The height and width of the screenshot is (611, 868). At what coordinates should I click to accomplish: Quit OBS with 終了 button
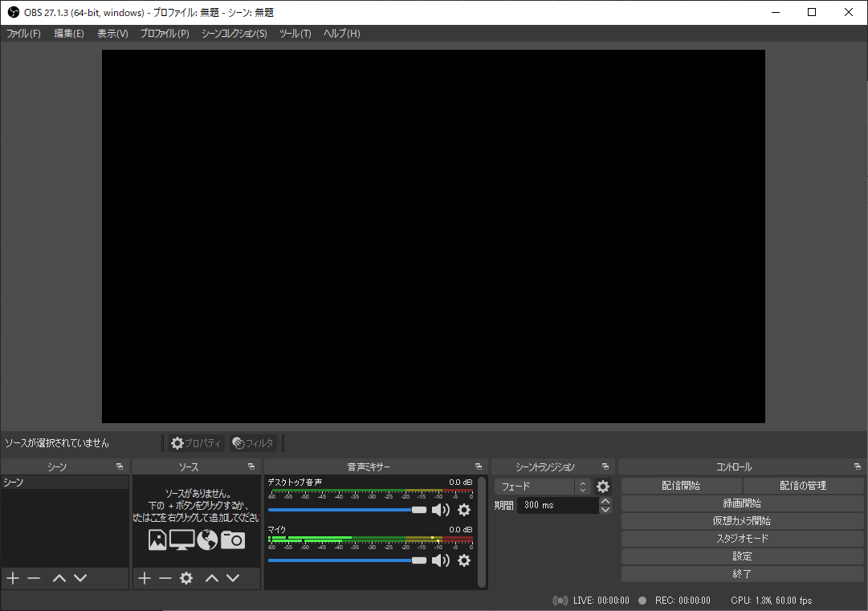[743, 574]
